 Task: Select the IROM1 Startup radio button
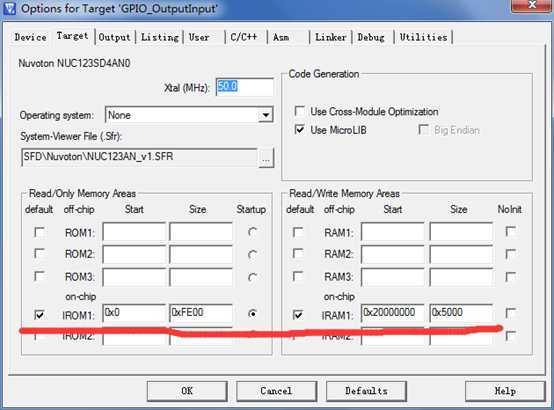tap(252, 314)
